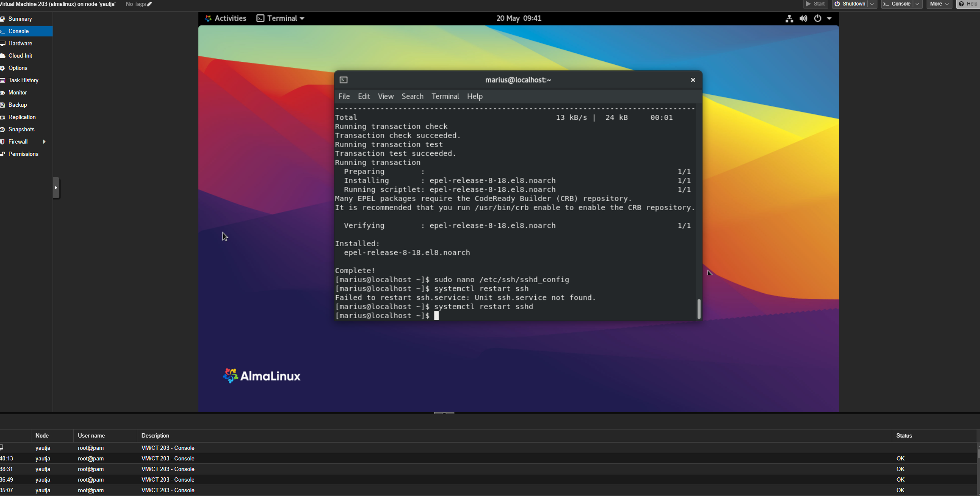Click the edit tags pencil icon
Image resolution: width=980 pixels, height=496 pixels.
(149, 4)
